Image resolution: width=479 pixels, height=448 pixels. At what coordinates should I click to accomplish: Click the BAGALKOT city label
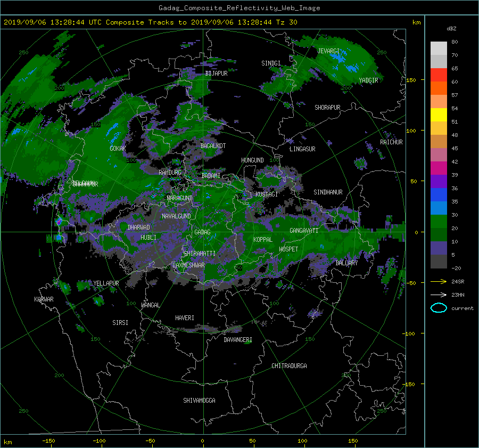pos(213,146)
